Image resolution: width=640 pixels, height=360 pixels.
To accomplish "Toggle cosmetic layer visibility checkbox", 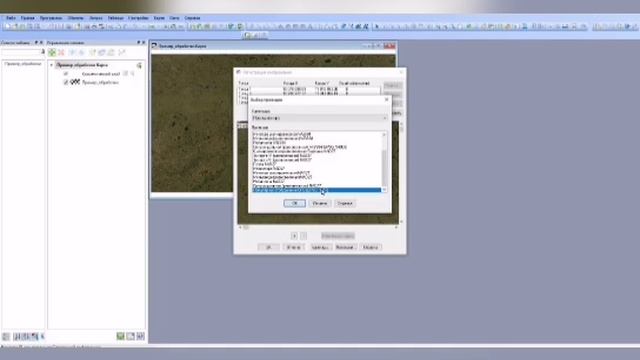I will click(x=66, y=74).
